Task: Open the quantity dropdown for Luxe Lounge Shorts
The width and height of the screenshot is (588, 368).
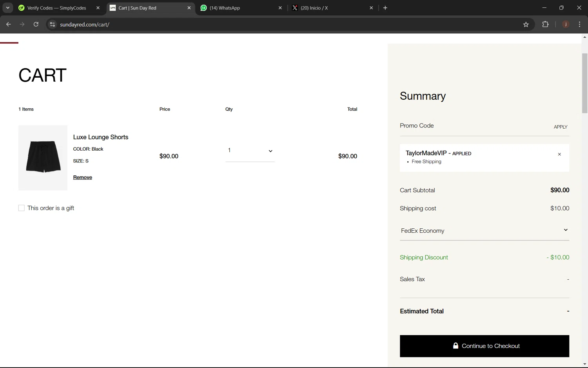Action: click(x=250, y=151)
